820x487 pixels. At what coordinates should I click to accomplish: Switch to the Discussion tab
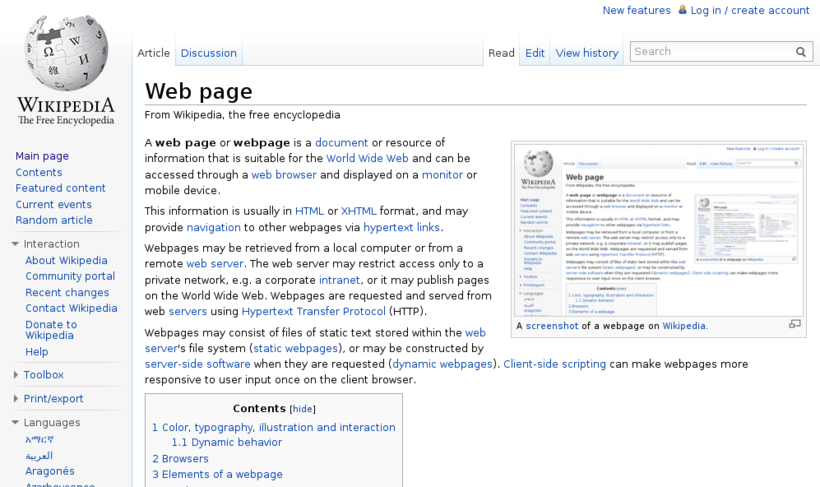click(x=208, y=53)
